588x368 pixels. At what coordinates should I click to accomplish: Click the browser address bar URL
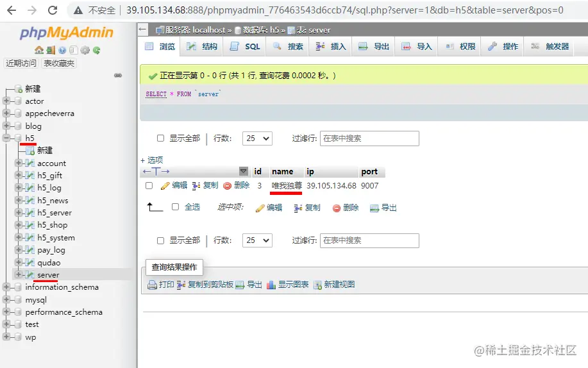(344, 10)
